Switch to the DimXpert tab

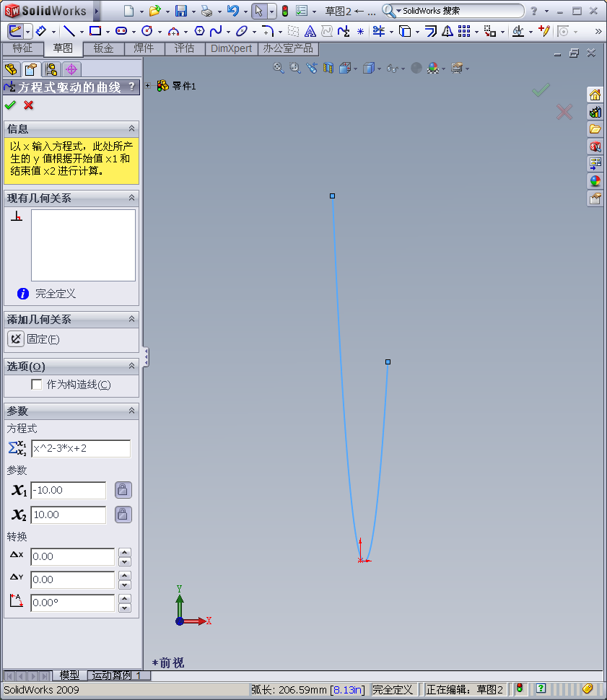232,48
